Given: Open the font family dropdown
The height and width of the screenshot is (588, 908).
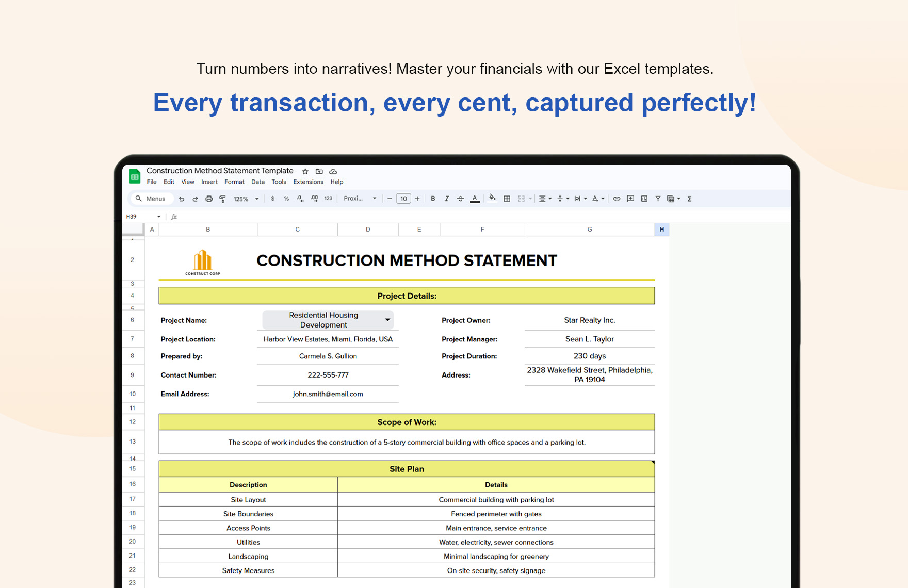Looking at the screenshot, I should click(360, 199).
